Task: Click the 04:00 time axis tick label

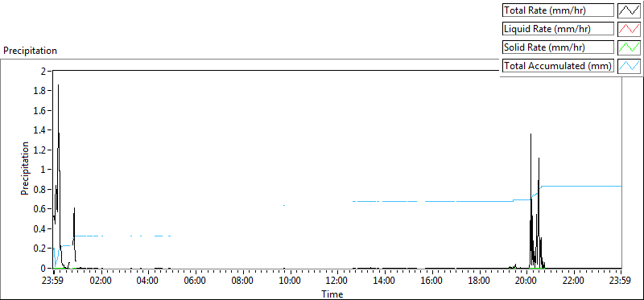Action: 147,282
